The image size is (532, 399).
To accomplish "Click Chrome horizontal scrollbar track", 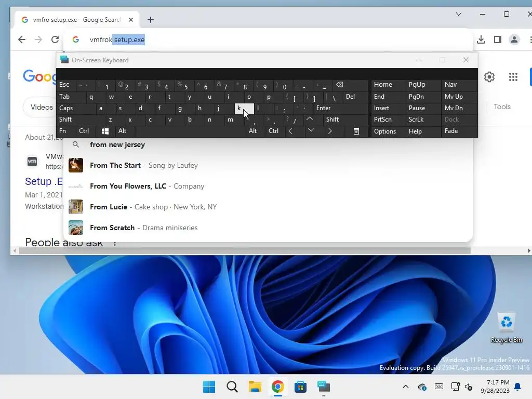I will (244, 251).
